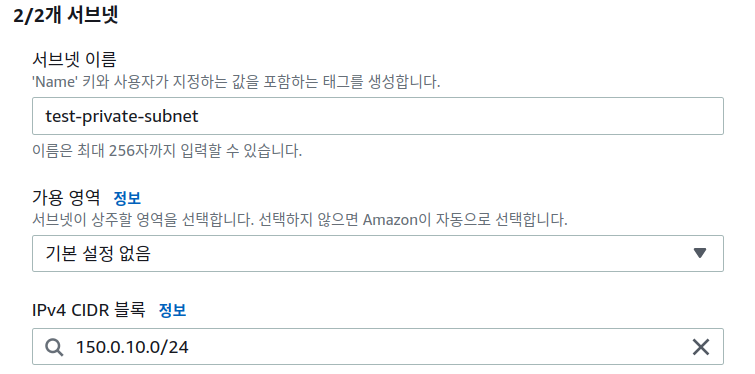Click empty area right of subnet name

point(457,116)
